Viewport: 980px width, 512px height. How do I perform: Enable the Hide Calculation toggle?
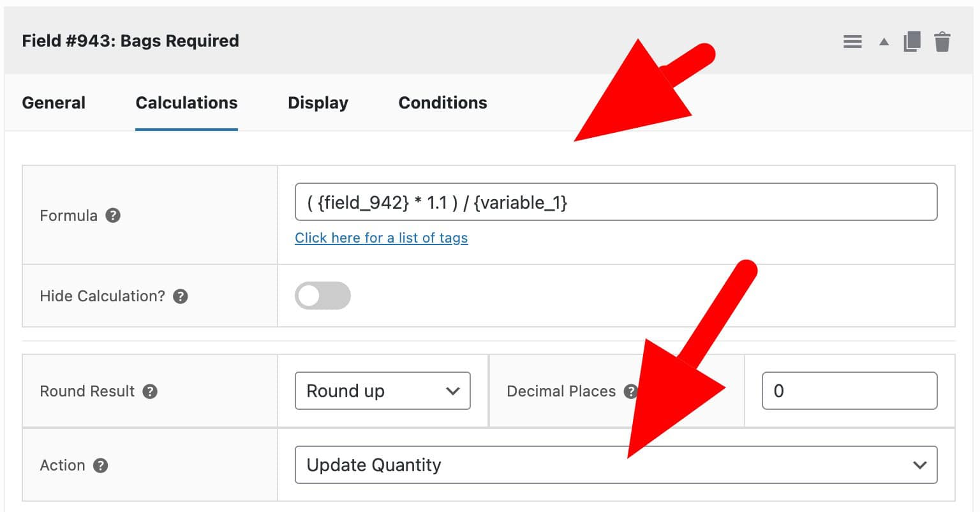click(323, 296)
